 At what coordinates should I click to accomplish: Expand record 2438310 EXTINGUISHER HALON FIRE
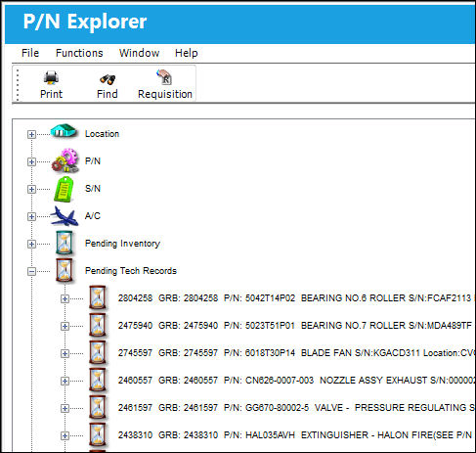(65, 435)
